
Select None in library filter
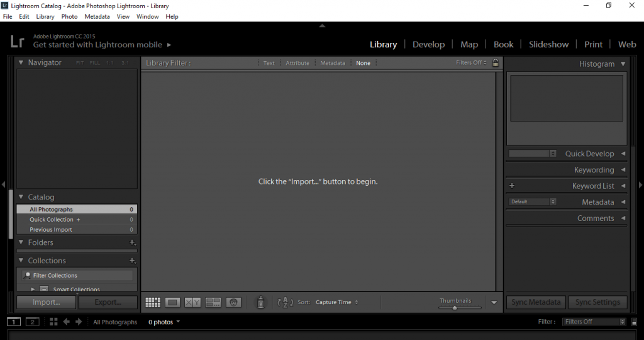coord(363,63)
